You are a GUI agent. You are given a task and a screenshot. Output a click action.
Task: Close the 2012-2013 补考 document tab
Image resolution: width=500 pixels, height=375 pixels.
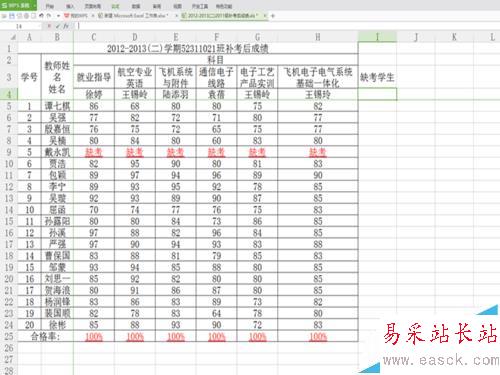(x=265, y=16)
